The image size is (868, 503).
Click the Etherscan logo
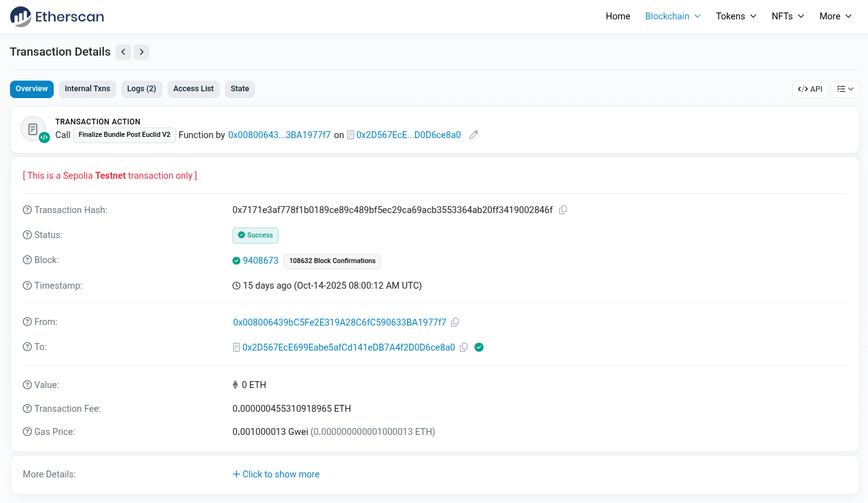56,16
